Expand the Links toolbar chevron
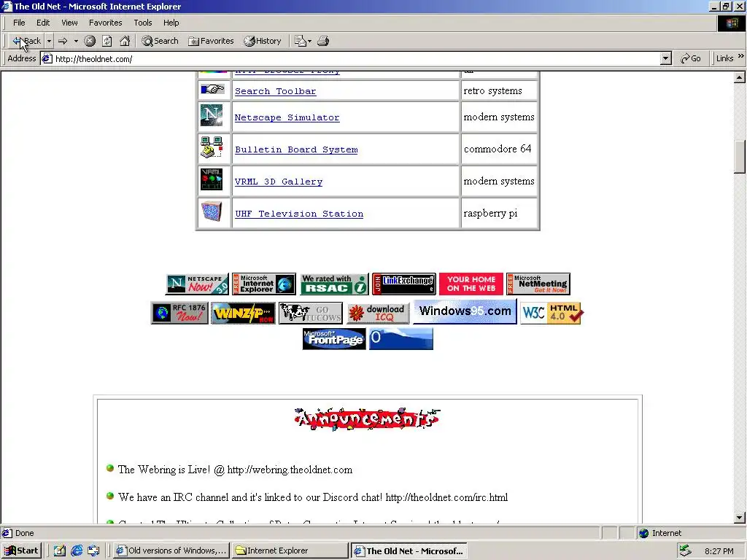The height and width of the screenshot is (560, 747). click(741, 56)
